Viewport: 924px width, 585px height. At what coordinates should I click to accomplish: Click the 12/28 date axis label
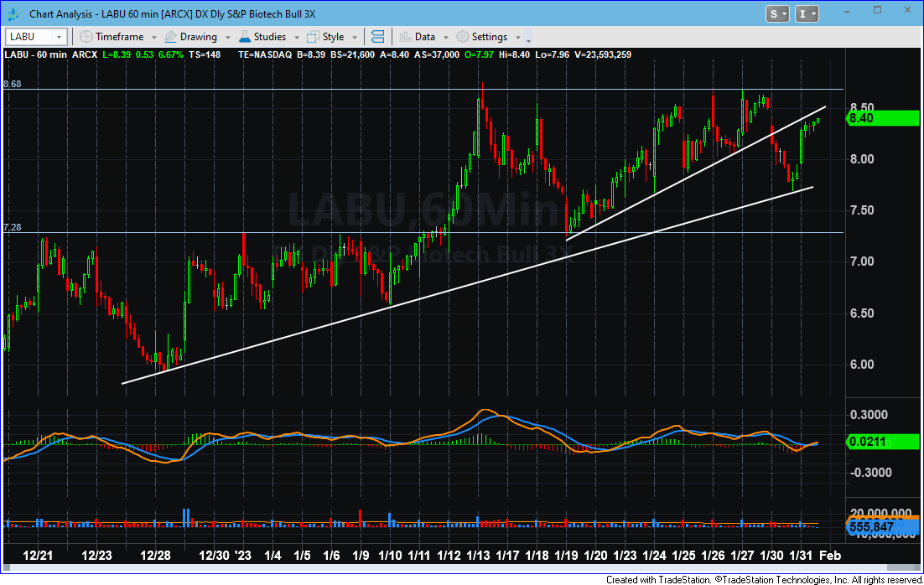(155, 555)
